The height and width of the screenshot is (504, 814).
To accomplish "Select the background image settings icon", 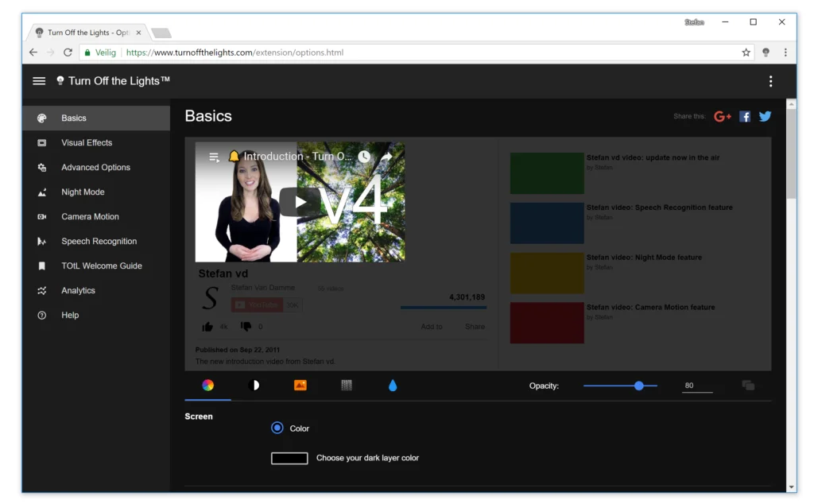I will click(x=300, y=386).
